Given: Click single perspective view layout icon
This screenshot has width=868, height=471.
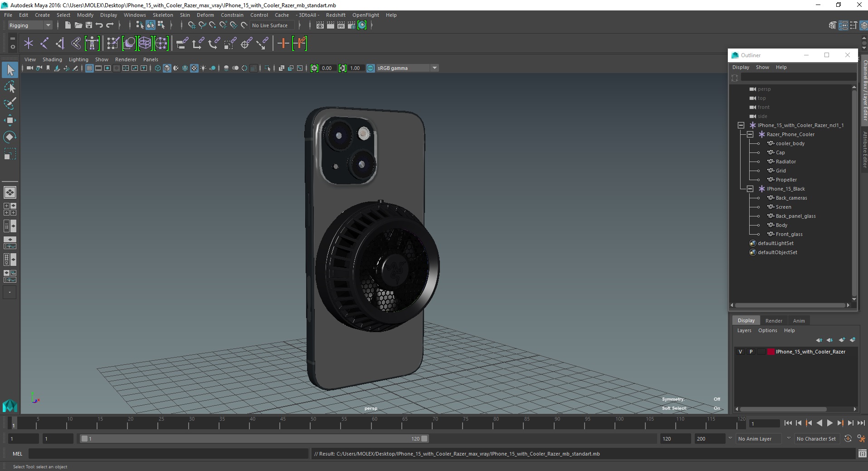Looking at the screenshot, I should (10, 192).
